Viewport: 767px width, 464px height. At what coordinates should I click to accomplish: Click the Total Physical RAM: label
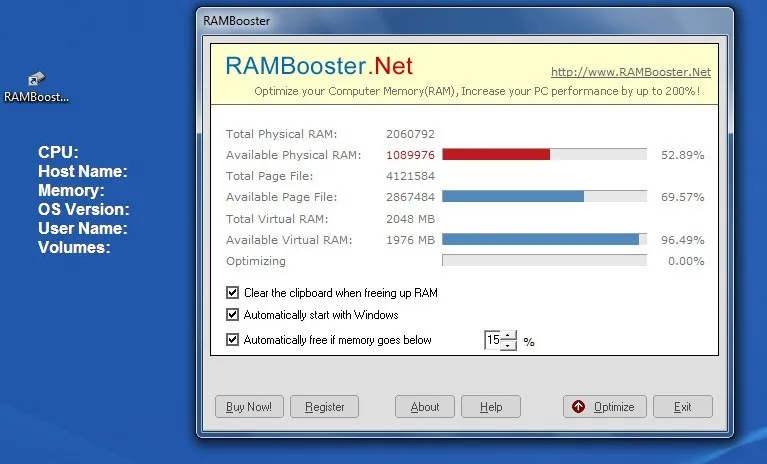tap(281, 134)
